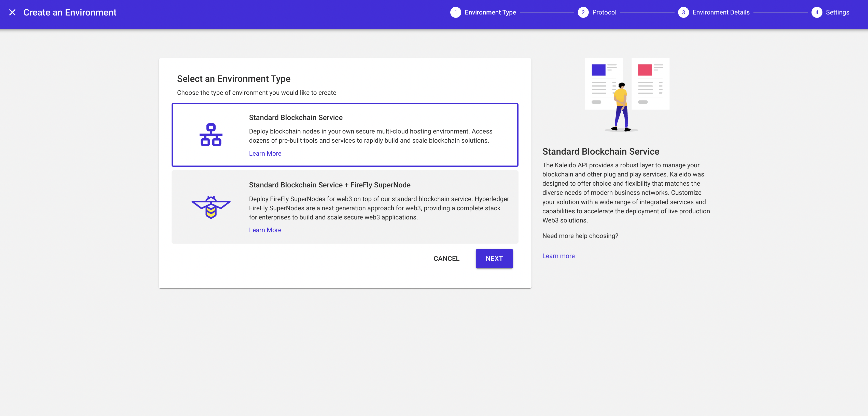This screenshot has height=416, width=868.
Task: Choose Standard Blockchain Service + FireFly SuperNode
Action: pos(345,207)
